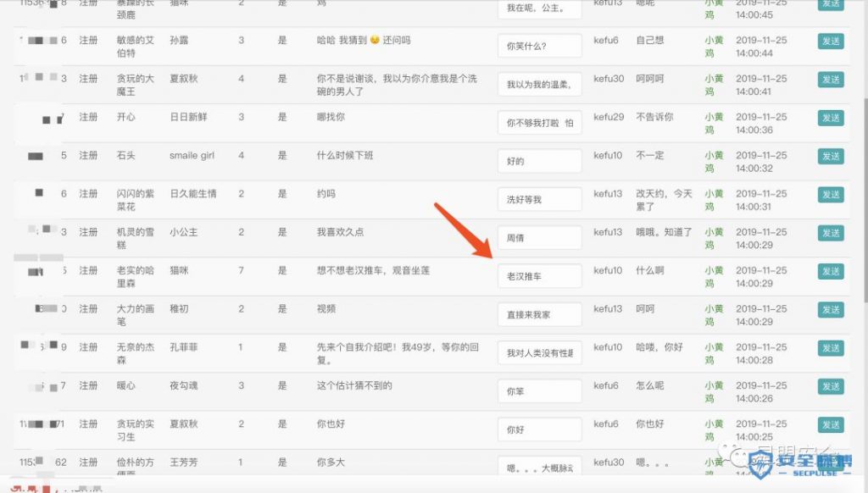Focus reply field in 王芳芳 row
Screen dimensions: 868x493
pyautogui.click(x=540, y=467)
